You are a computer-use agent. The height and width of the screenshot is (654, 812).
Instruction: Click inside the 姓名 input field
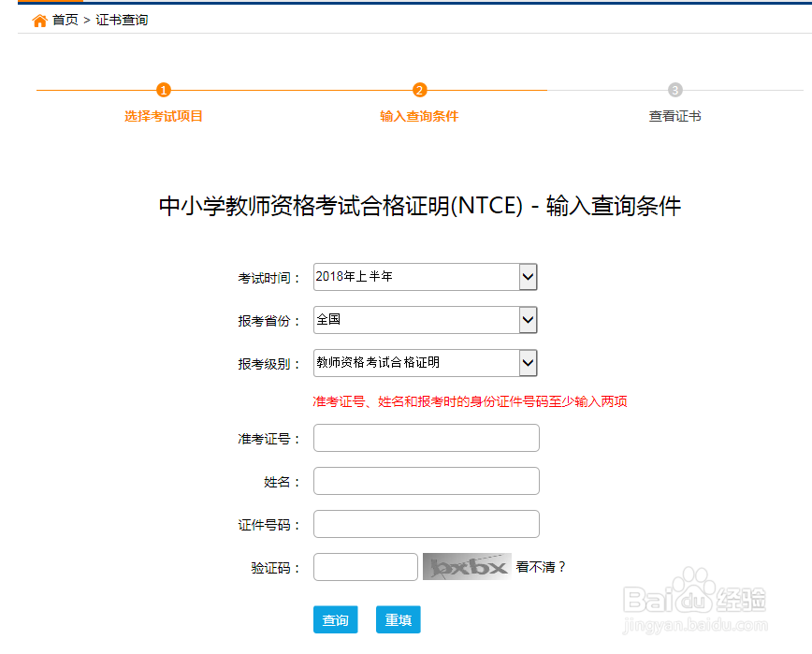click(426, 480)
